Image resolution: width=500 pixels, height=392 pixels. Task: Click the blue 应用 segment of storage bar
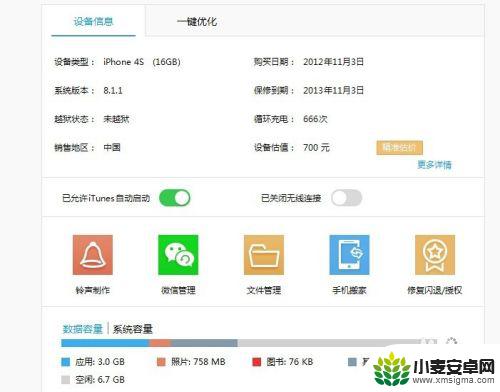point(105,343)
